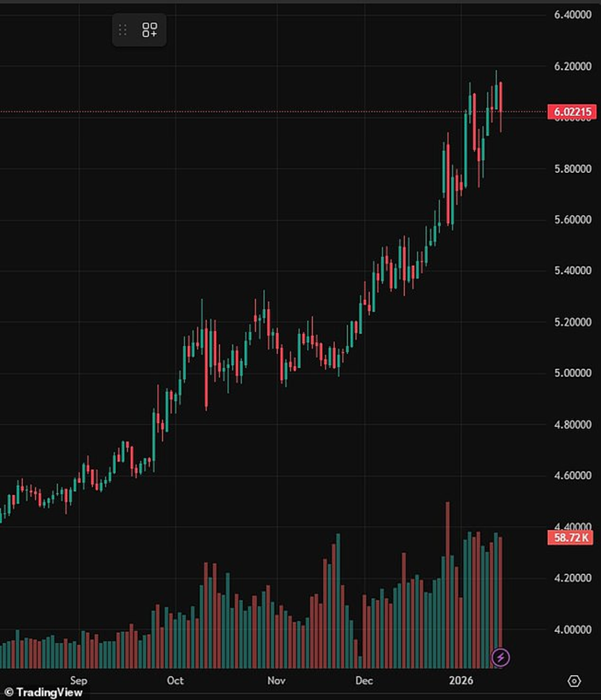Click the 5.80000 price scale label
Image resolution: width=601 pixels, height=700 pixels.
pos(573,169)
